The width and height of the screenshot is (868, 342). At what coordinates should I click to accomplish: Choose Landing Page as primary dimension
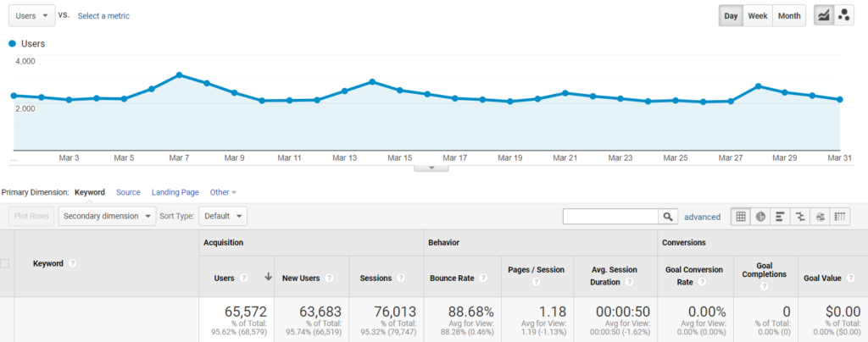(175, 192)
